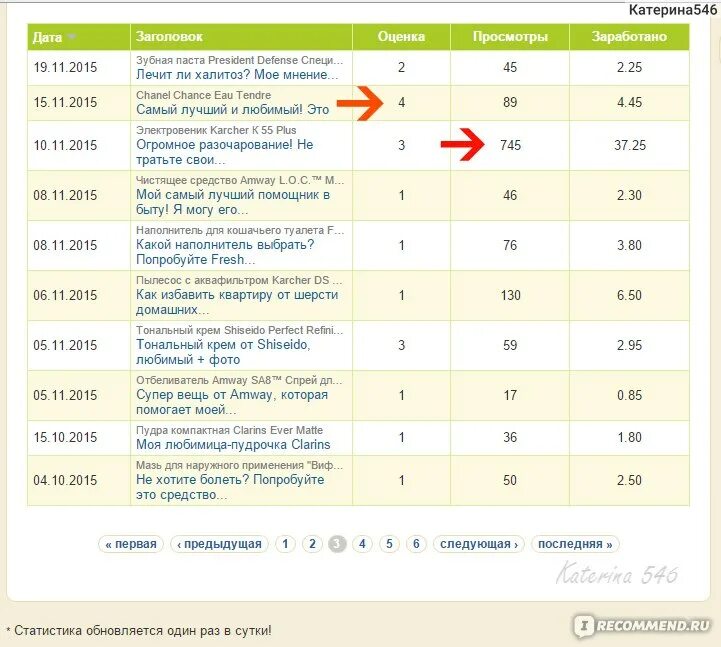The width and height of the screenshot is (721, 647).
Task: Click the date cell 04.10.2015
Action: pos(65,481)
